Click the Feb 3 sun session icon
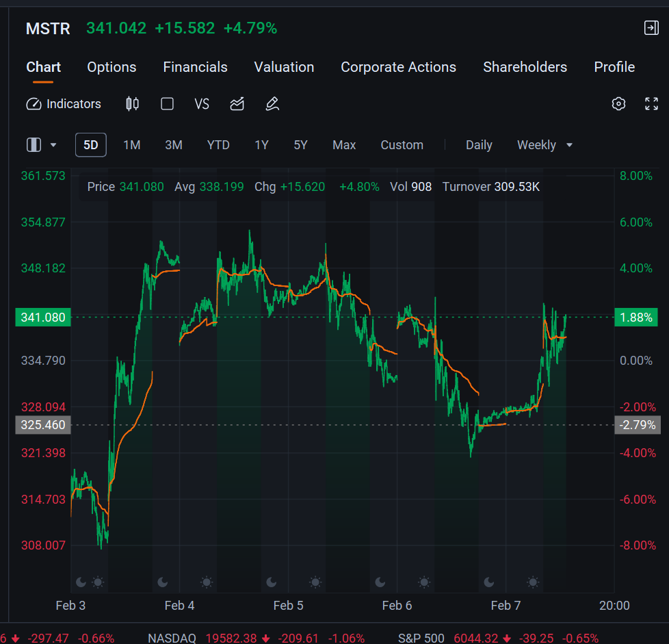Viewport: 669px width, 644px height. point(98,582)
